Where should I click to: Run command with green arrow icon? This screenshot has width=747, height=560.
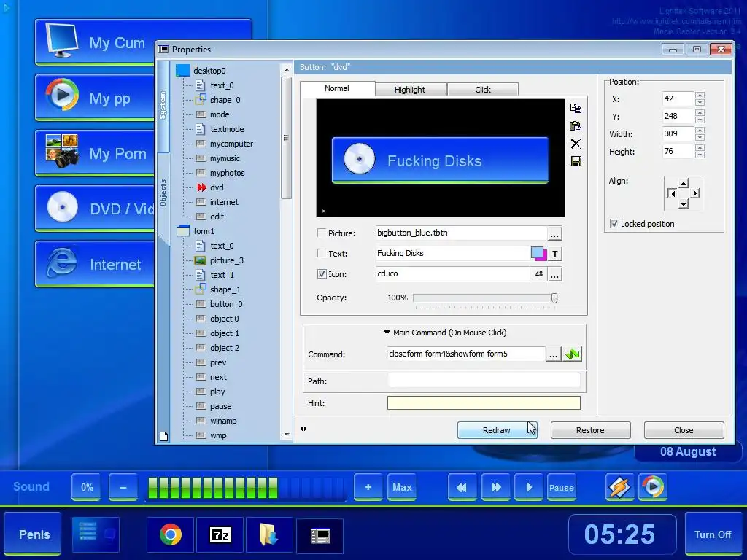pos(572,354)
